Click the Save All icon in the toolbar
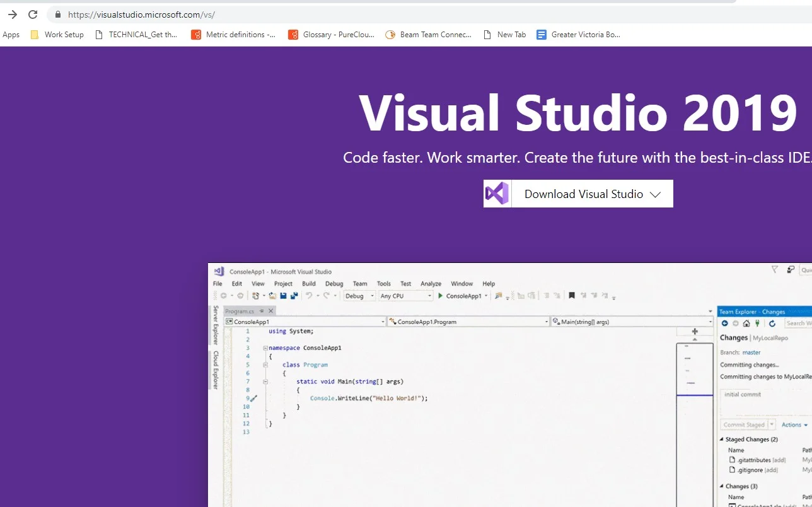The image size is (812, 507). click(x=294, y=296)
